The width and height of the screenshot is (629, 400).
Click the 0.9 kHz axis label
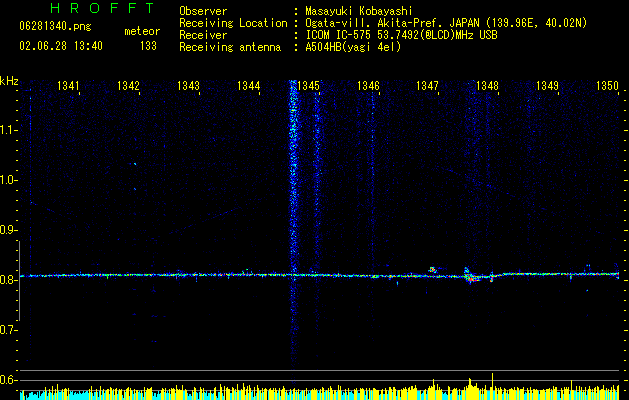click(8, 230)
